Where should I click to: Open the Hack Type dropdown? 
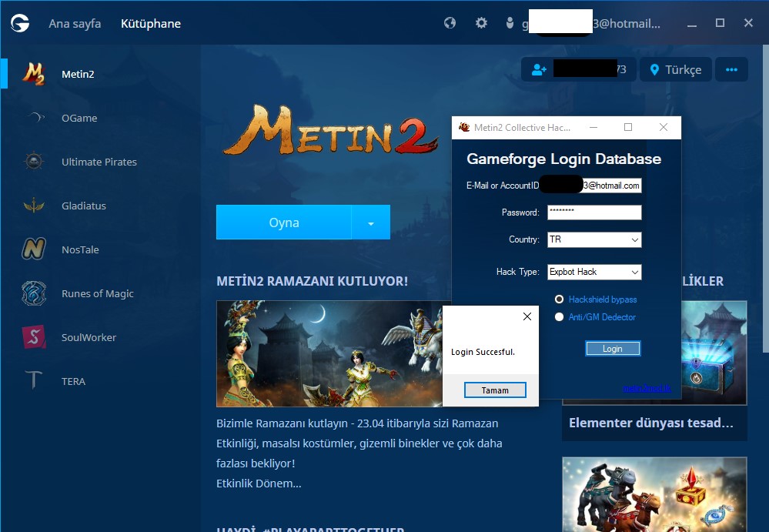tap(594, 272)
